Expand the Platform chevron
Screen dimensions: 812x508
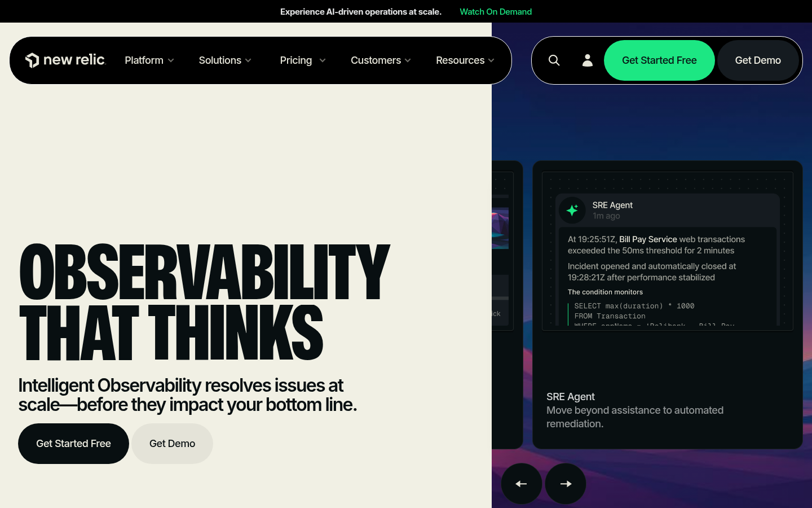coord(171,60)
